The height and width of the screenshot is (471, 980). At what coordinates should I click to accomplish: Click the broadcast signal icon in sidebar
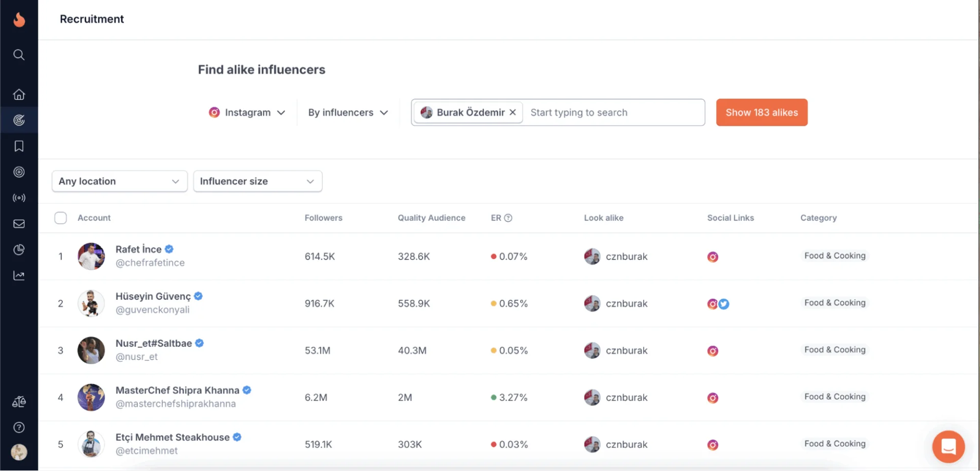(x=19, y=198)
